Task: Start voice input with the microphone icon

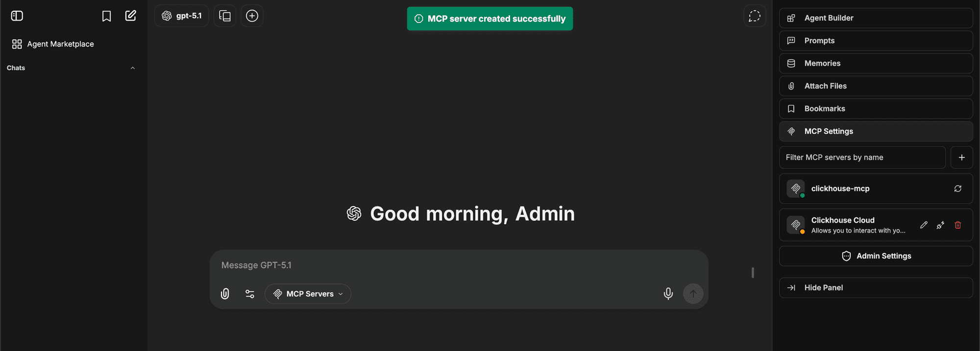Action: pos(668,294)
